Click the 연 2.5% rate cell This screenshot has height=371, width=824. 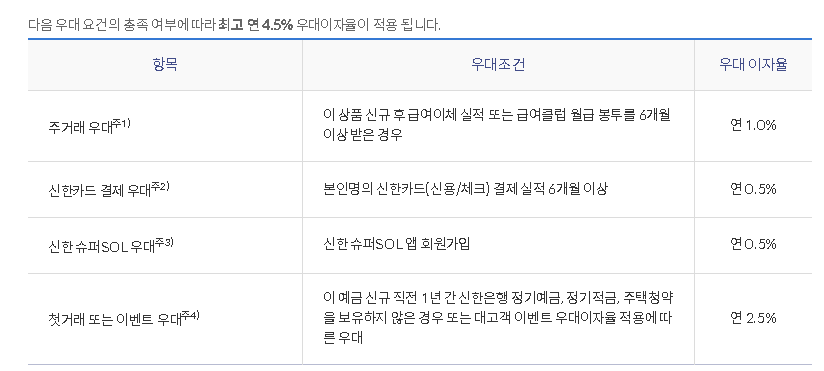pos(753,318)
